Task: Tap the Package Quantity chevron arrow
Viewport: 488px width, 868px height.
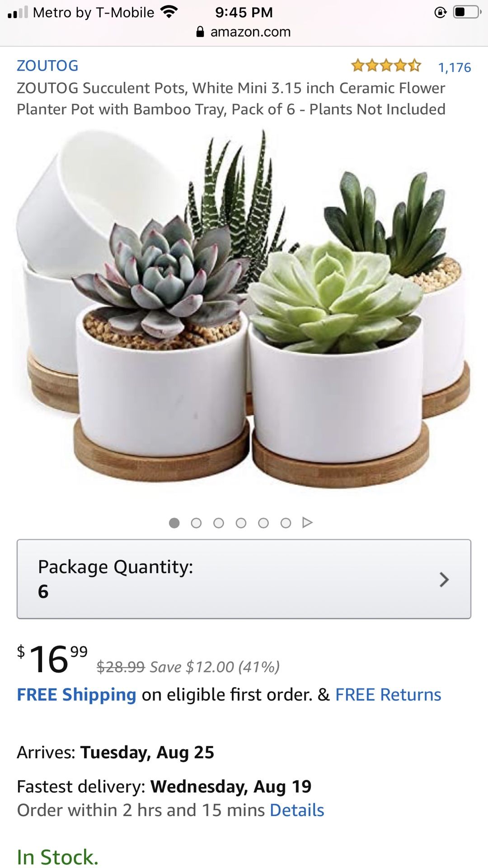Action: point(444,580)
